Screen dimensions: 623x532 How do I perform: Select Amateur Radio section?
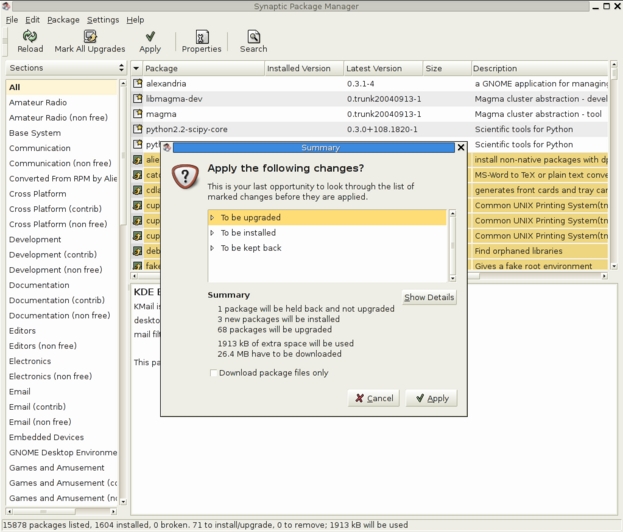37,102
